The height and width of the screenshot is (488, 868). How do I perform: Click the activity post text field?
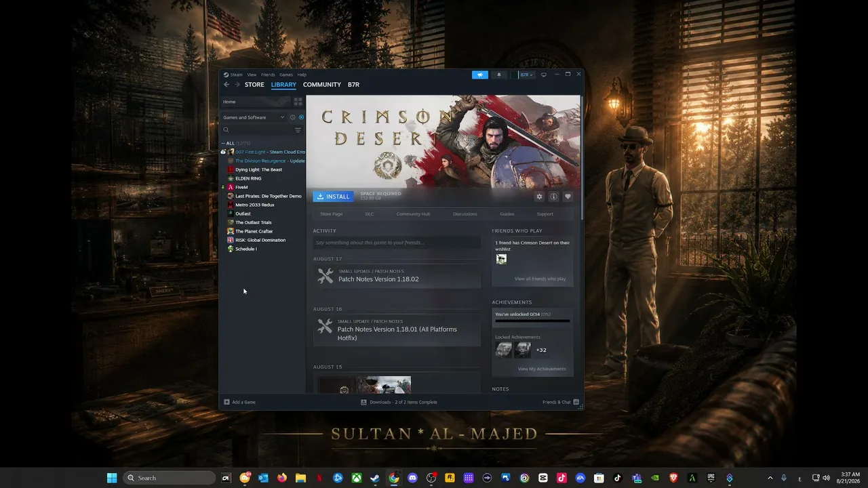coord(397,243)
